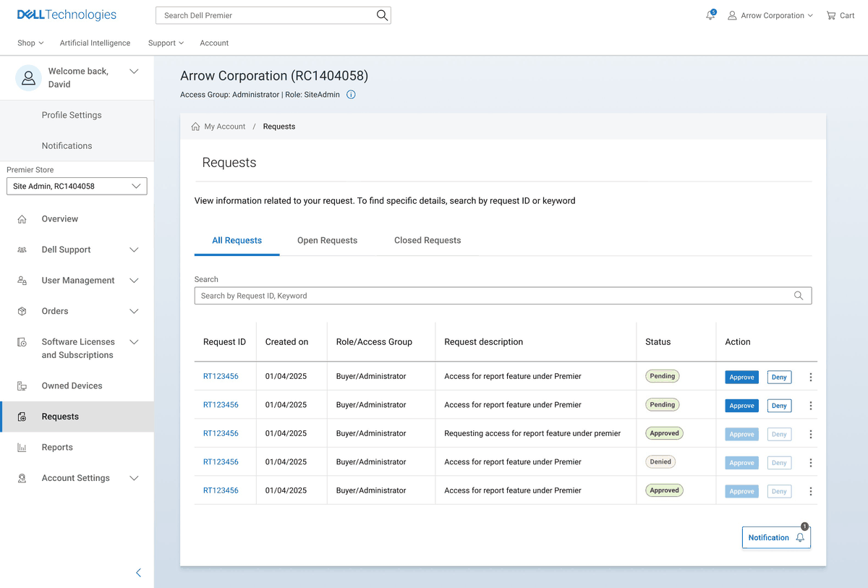Select the Owned Devices label in the sidebar
The width and height of the screenshot is (868, 588).
click(72, 386)
